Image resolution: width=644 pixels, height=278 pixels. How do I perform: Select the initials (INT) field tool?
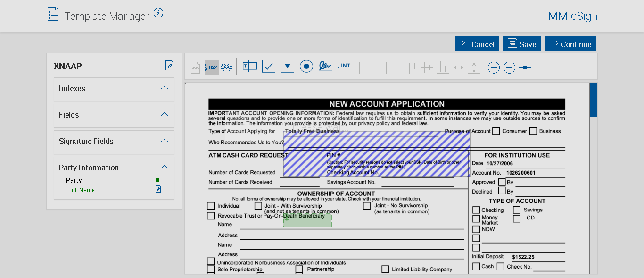click(344, 66)
